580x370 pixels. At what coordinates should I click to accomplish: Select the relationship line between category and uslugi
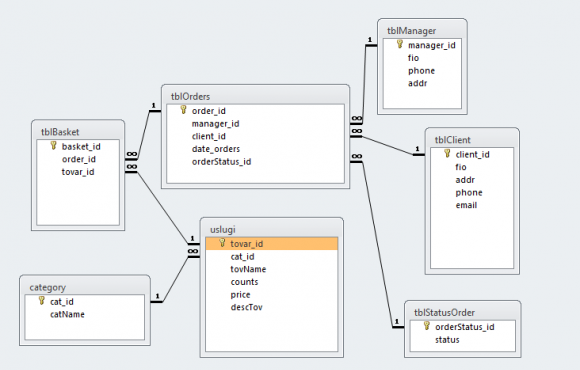click(x=175, y=279)
